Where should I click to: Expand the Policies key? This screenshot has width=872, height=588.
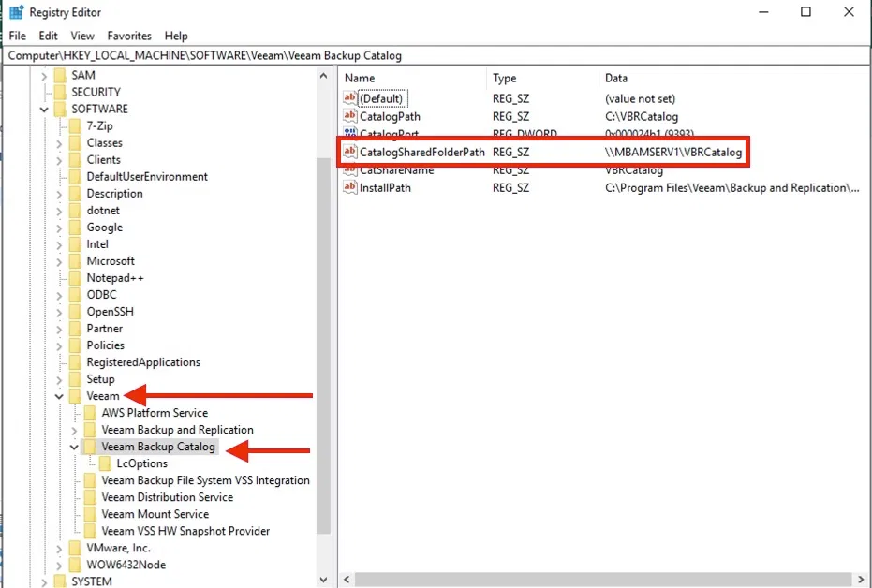[60, 345]
